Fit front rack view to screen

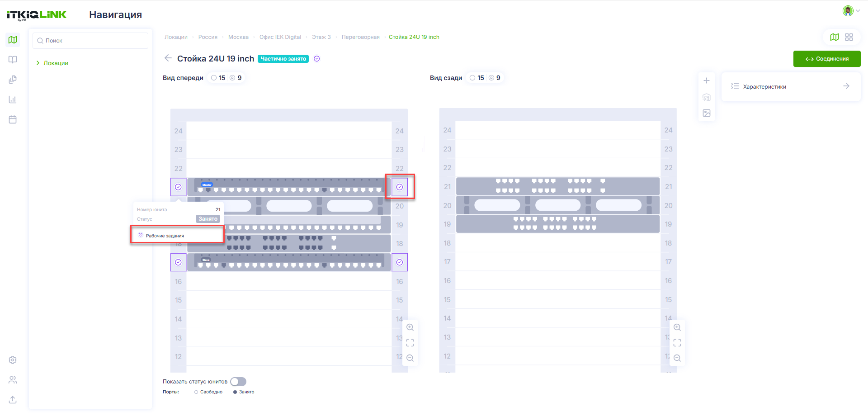pos(410,343)
